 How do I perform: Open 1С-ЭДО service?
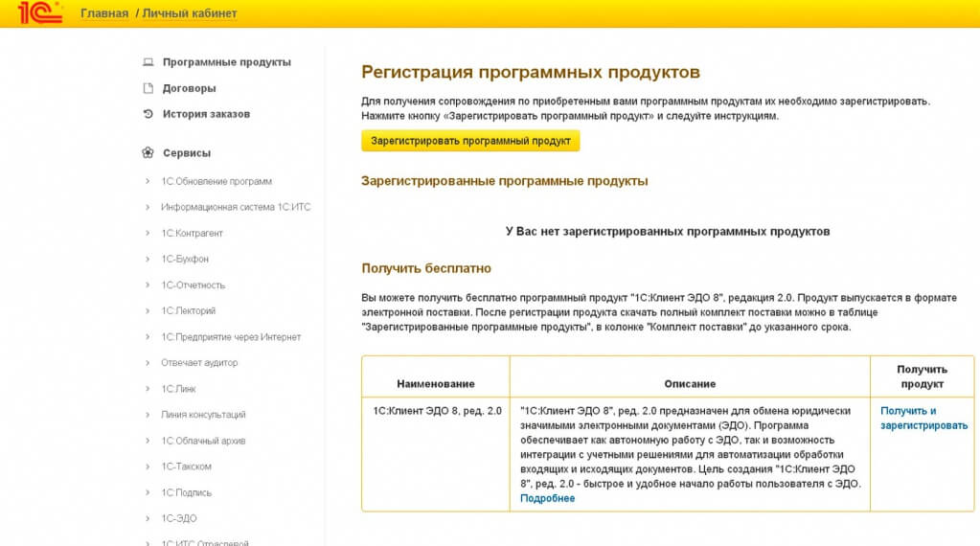(x=179, y=518)
